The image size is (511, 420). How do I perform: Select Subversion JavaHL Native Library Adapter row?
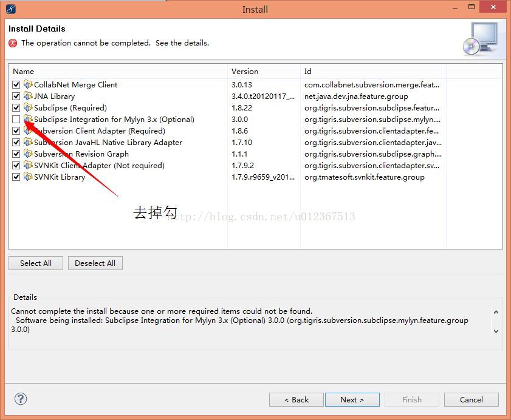coord(108,143)
